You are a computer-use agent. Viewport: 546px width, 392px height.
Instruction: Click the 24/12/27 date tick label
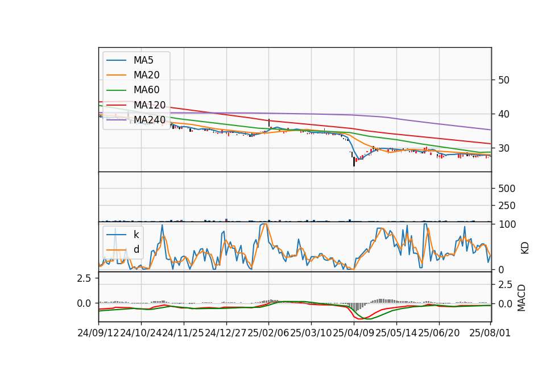pos(226,333)
